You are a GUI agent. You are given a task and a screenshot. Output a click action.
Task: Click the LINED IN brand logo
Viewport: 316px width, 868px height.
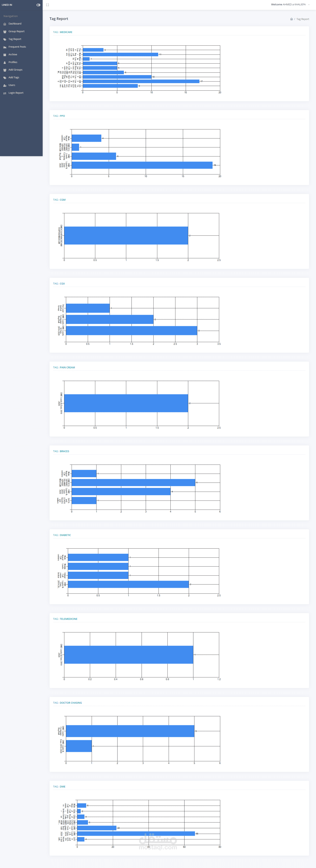pyautogui.click(x=7, y=5)
